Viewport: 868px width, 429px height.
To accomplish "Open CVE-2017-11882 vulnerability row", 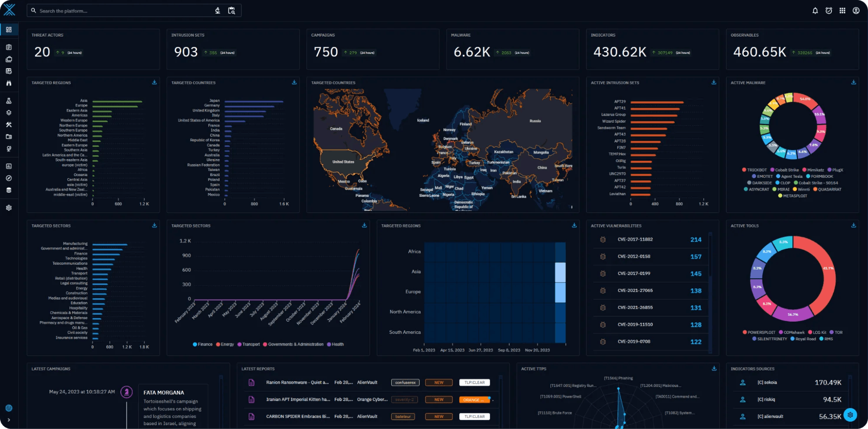I will click(650, 239).
